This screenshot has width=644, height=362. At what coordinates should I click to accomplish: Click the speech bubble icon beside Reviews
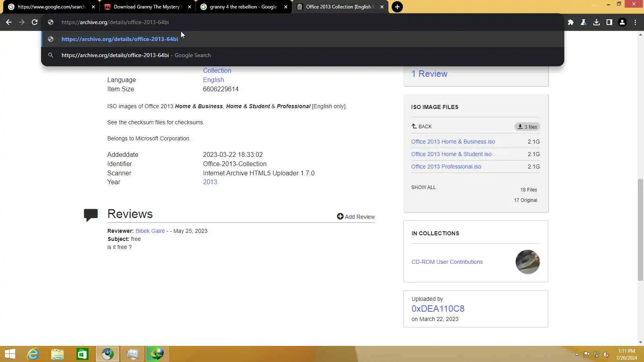point(91,215)
